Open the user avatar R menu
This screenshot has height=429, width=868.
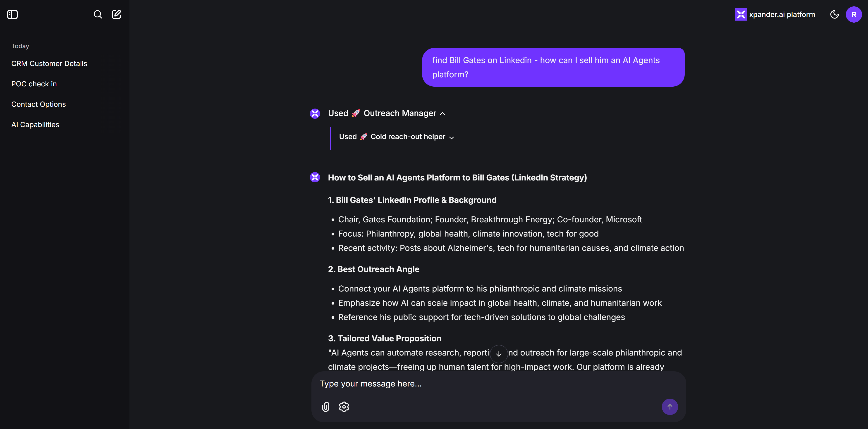tap(854, 14)
